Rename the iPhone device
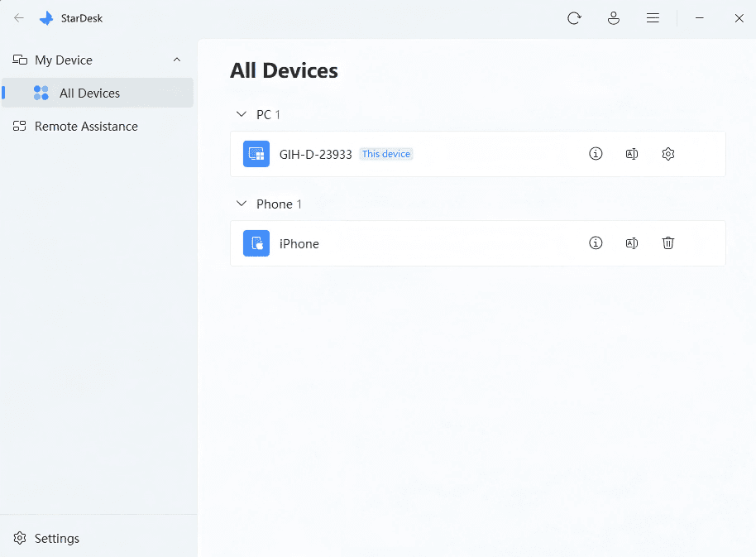The height and width of the screenshot is (557, 756). pyautogui.click(x=631, y=243)
